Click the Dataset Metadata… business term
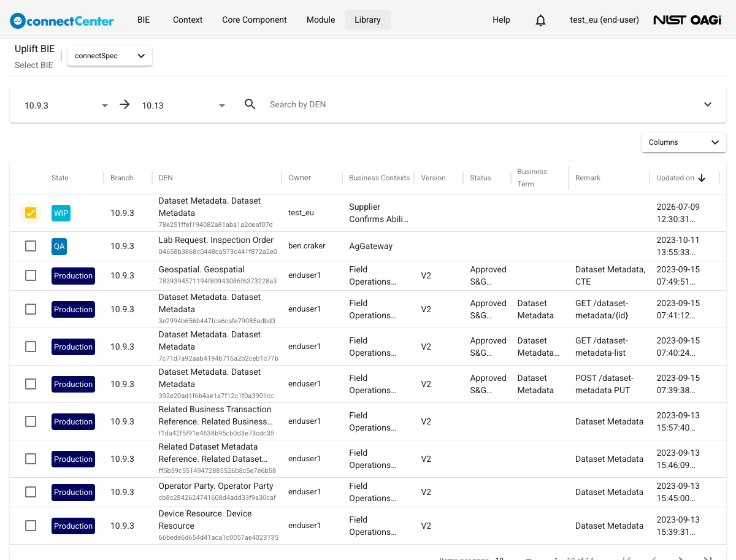Image resolution: width=736 pixels, height=560 pixels. [x=539, y=347]
